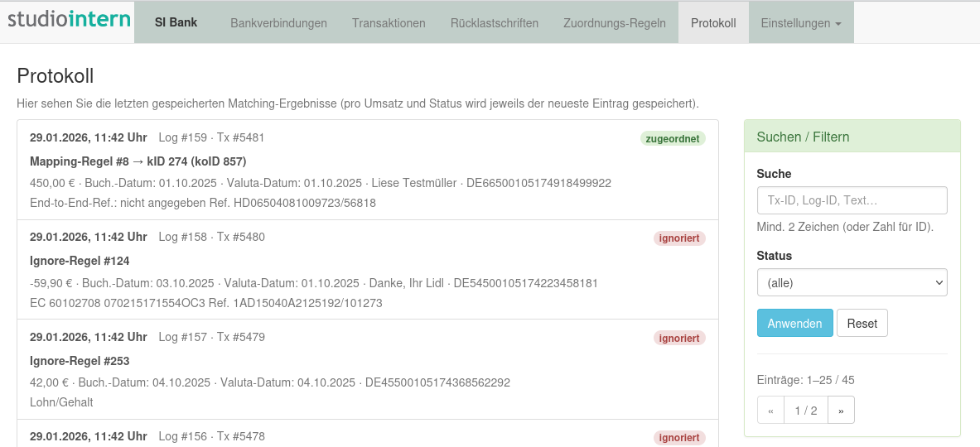Switch to the Transaktionen tab
The image size is (980, 447).
[x=389, y=23]
